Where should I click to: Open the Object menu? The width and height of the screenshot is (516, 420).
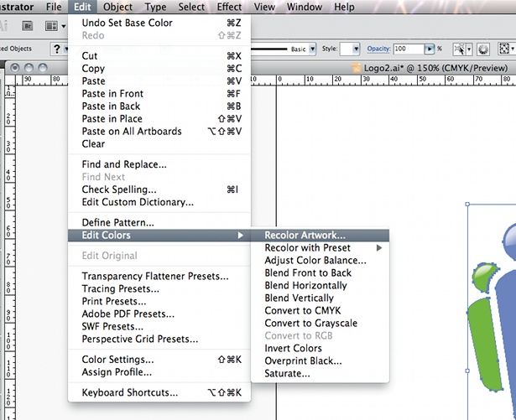tap(117, 7)
